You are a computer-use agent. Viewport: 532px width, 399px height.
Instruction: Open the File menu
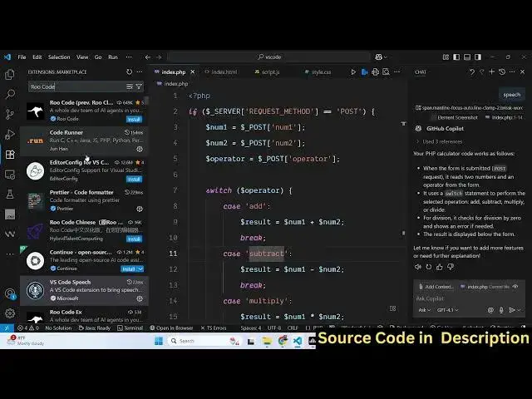[22, 57]
